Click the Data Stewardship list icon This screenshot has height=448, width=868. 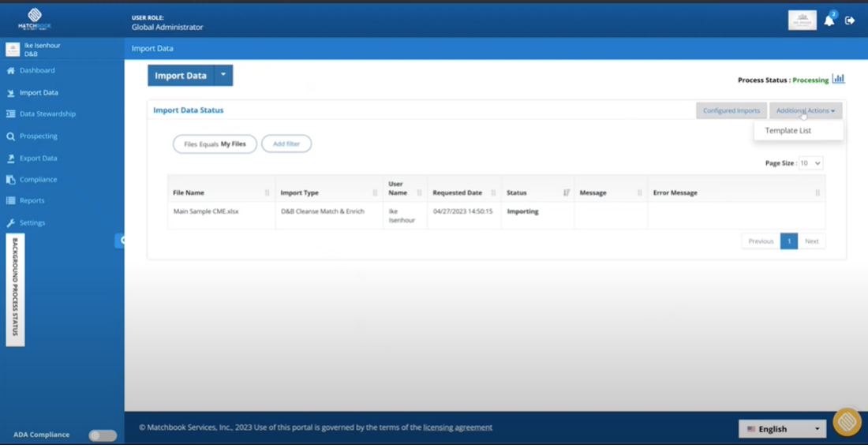click(10, 114)
